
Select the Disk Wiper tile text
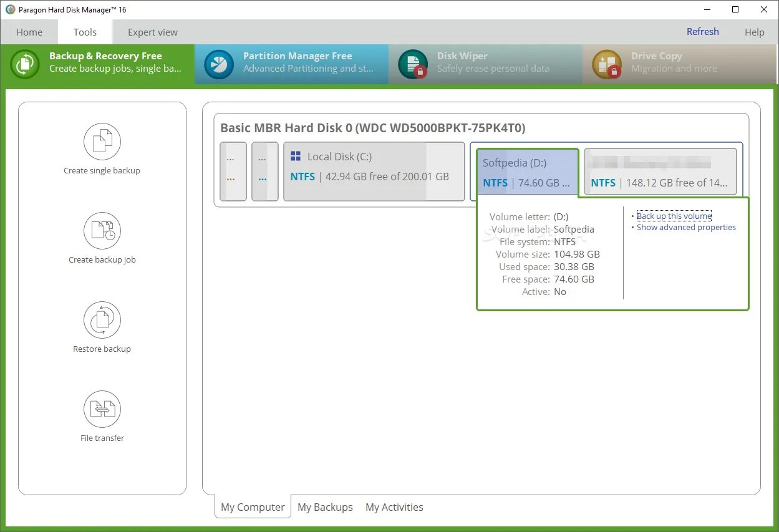[493, 62]
